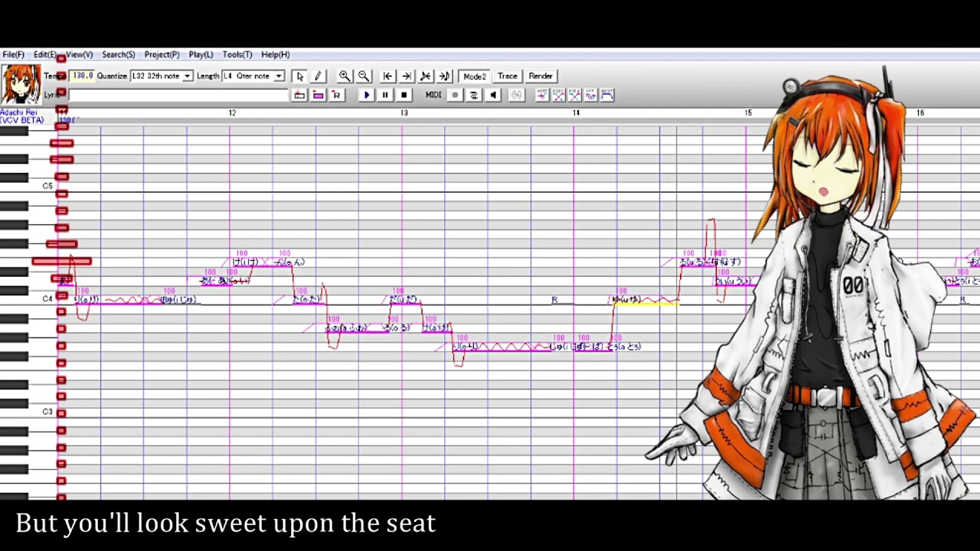The image size is (980, 551).
Task: Click measure 12 on the timeline ruler
Action: [x=232, y=113]
